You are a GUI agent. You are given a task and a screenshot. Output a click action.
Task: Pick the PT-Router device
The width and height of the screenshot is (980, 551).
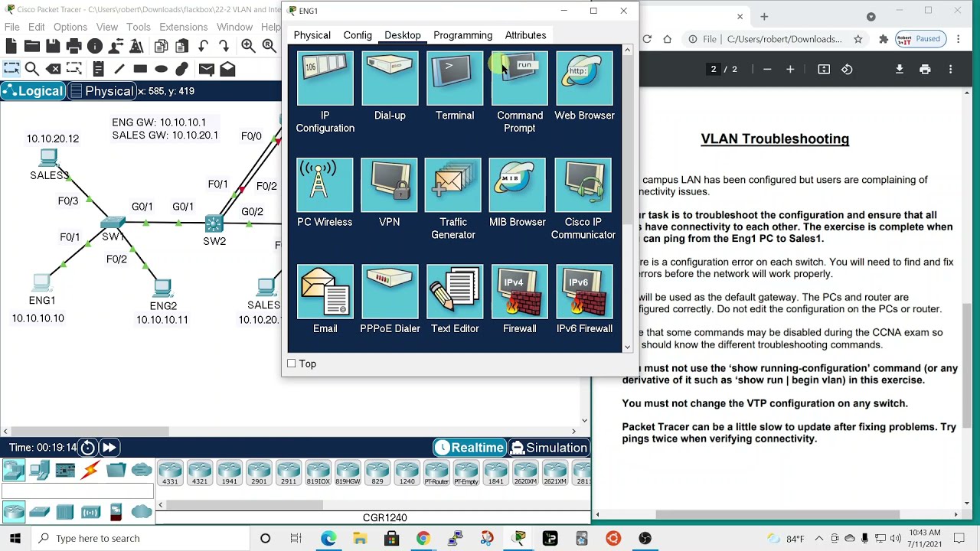pyautogui.click(x=436, y=473)
